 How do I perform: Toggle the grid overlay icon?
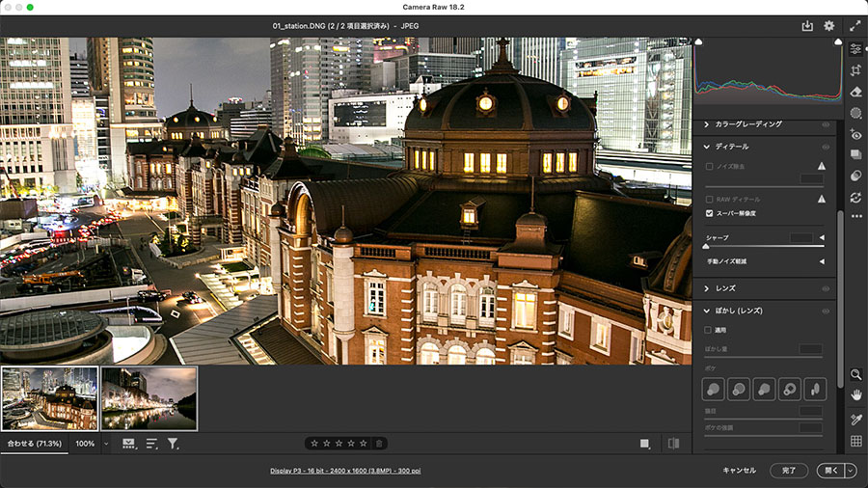click(x=855, y=441)
